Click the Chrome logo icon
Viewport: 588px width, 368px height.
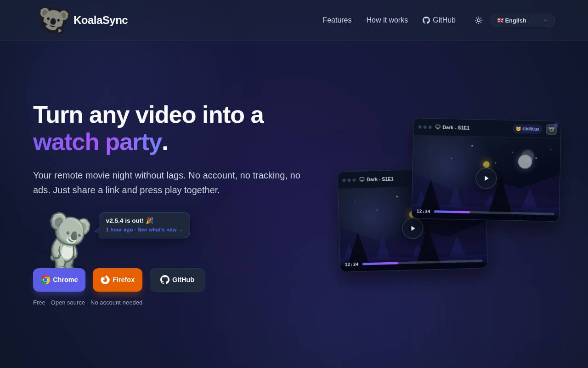coord(45,280)
